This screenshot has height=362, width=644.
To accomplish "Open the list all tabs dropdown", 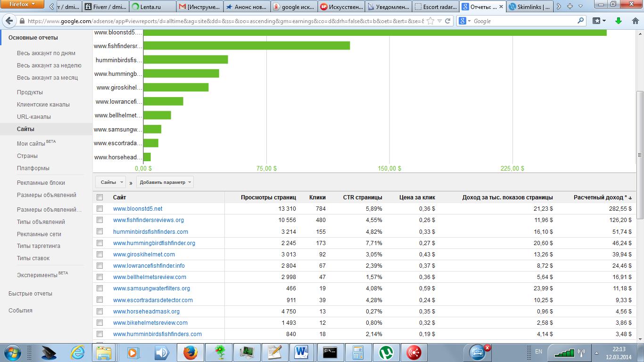I will pyautogui.click(x=580, y=7).
